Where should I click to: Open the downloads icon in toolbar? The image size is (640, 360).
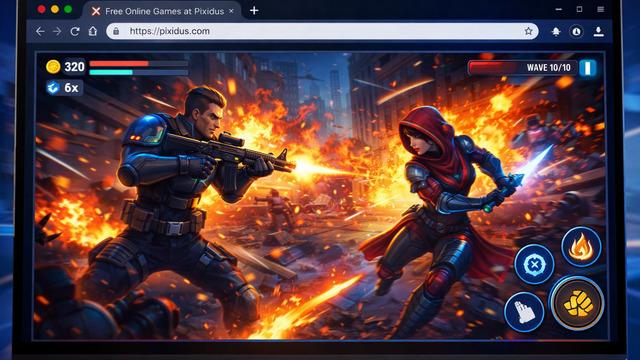[598, 31]
